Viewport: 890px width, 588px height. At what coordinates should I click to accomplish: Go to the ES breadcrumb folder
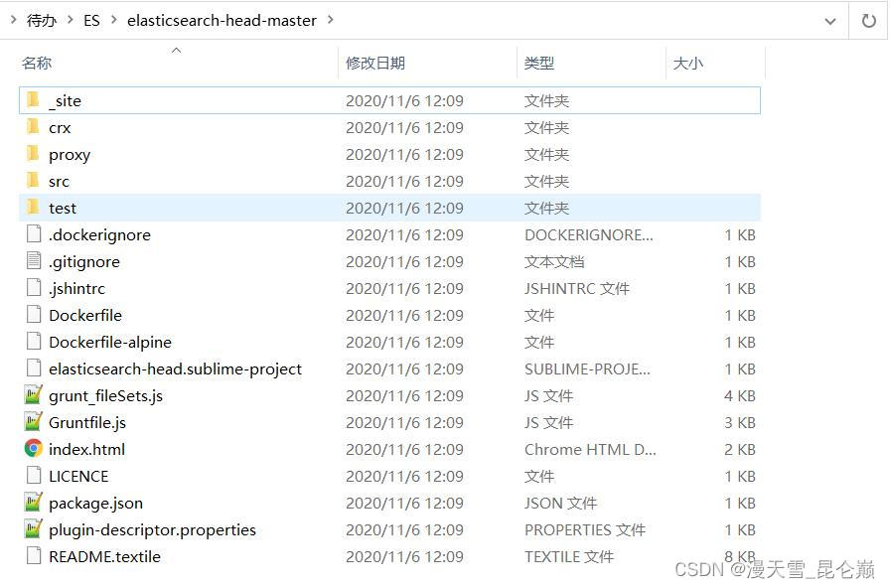(x=91, y=21)
